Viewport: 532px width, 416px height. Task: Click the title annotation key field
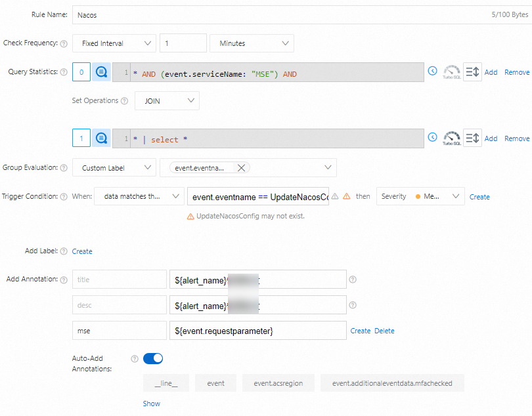click(120, 280)
